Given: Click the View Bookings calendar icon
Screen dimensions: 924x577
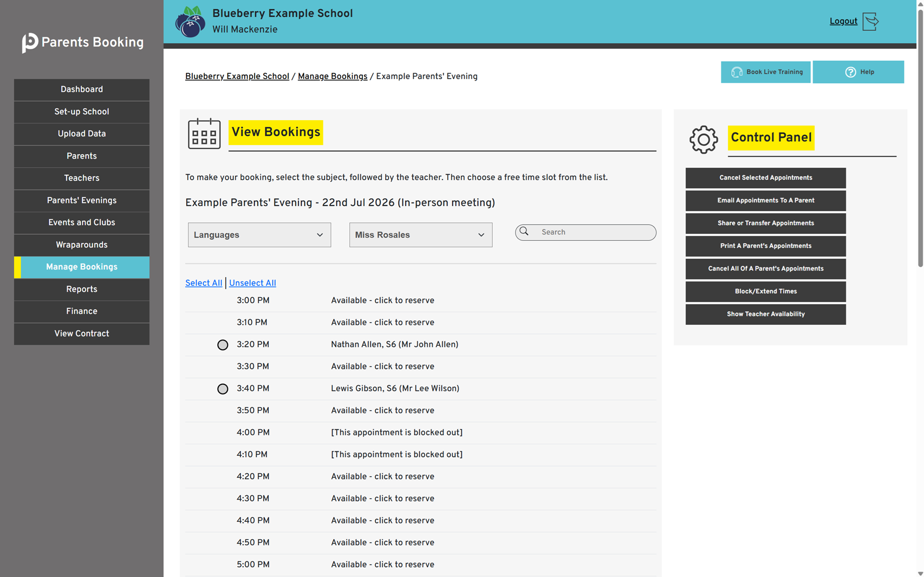Looking at the screenshot, I should (x=204, y=133).
